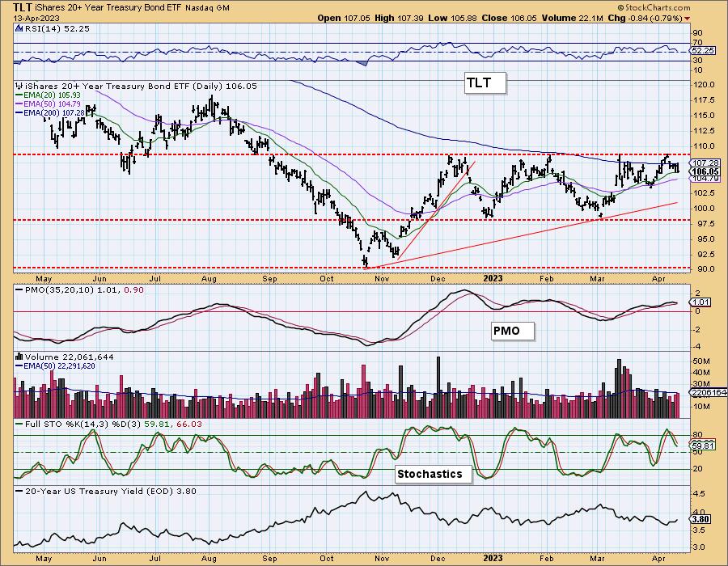728x566 pixels.
Task: Click the 90.0 price axis label
Action: pos(705,269)
